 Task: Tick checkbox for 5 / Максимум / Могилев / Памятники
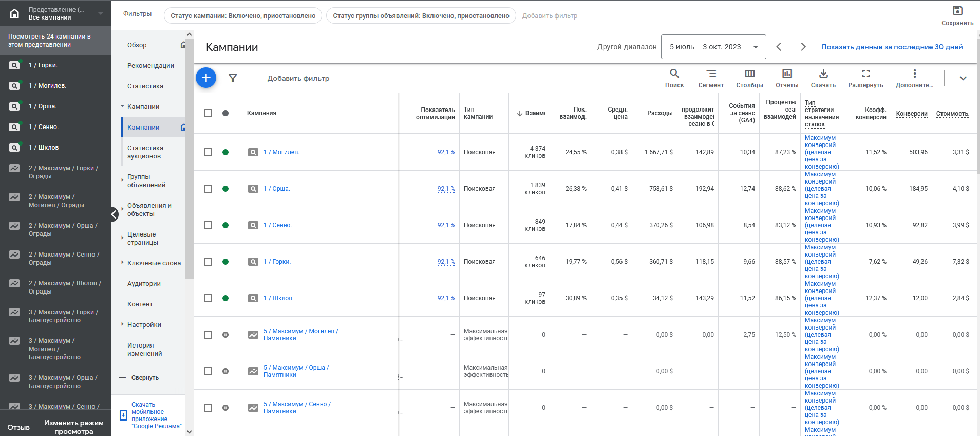pyautogui.click(x=208, y=335)
